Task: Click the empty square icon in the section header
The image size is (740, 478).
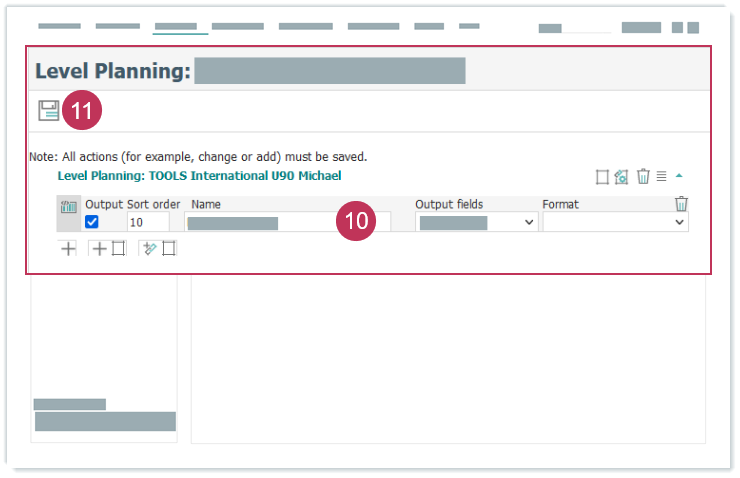Action: click(x=602, y=177)
